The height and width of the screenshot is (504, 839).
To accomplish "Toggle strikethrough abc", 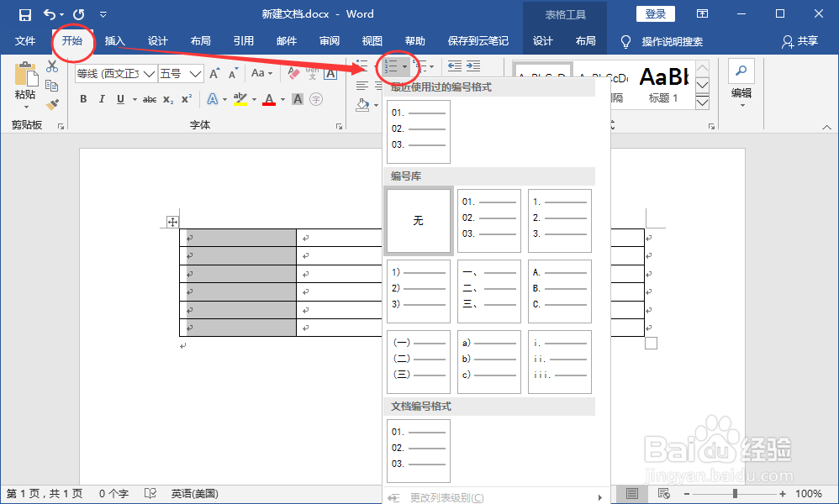I will click(150, 99).
